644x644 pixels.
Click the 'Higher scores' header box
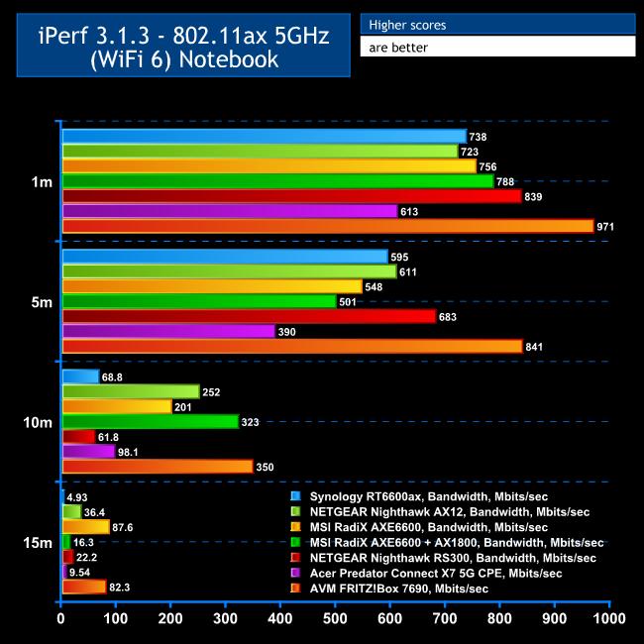[497, 25]
